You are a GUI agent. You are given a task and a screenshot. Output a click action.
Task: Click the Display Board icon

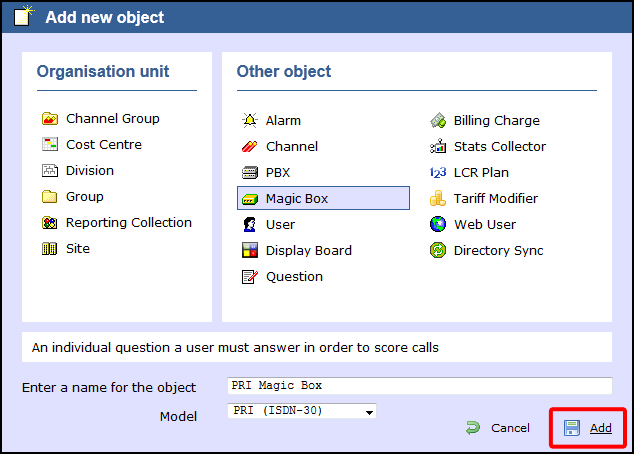pos(249,250)
